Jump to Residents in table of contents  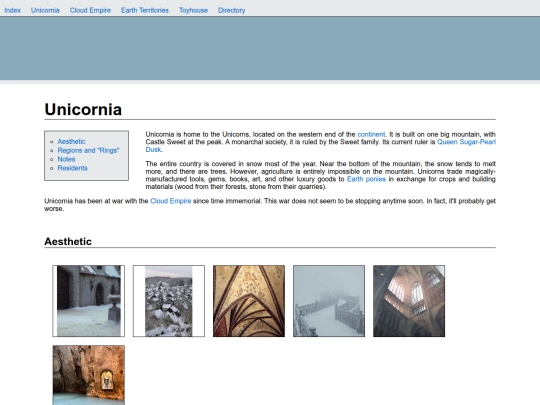pos(72,168)
